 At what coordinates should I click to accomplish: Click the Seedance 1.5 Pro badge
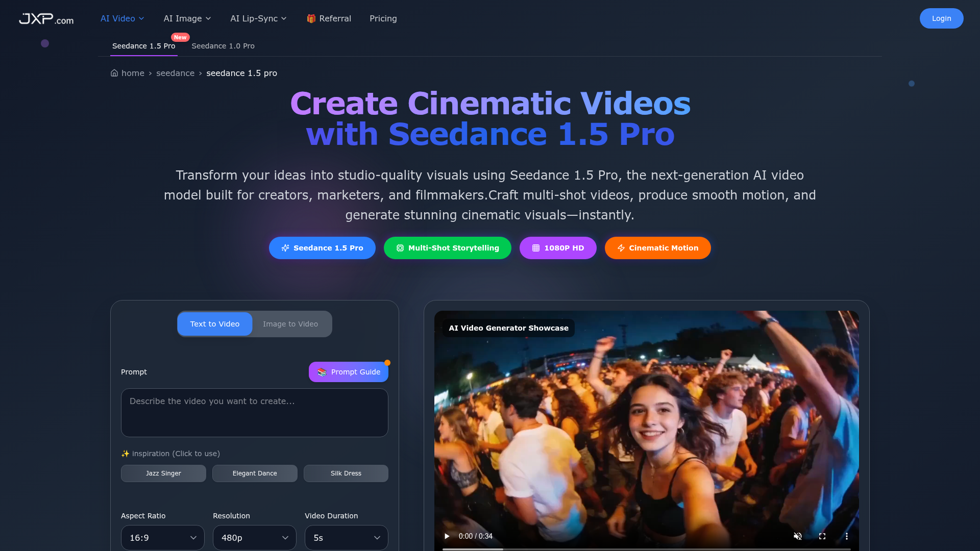point(322,248)
